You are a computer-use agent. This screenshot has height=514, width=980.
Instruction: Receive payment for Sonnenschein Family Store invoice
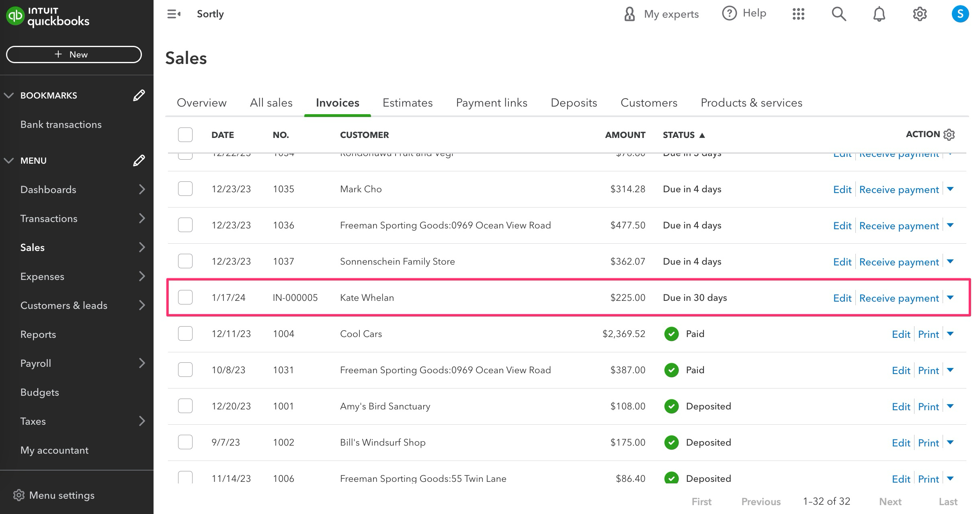(899, 261)
